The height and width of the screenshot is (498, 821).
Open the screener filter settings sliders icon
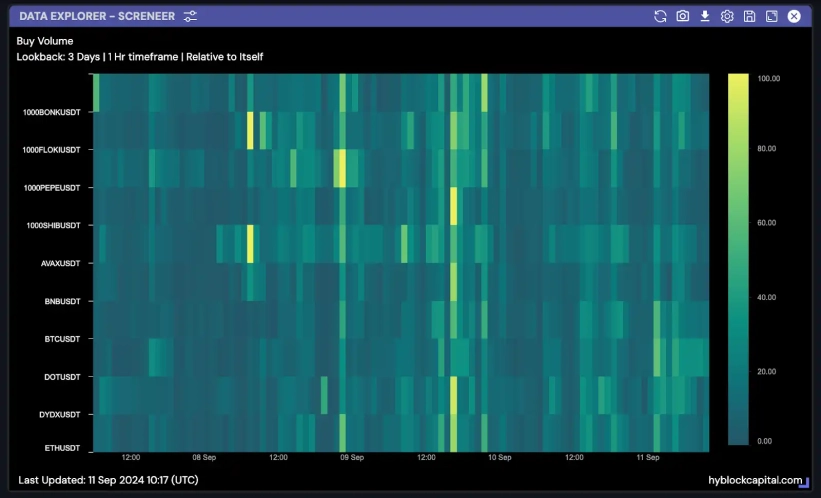tap(191, 16)
